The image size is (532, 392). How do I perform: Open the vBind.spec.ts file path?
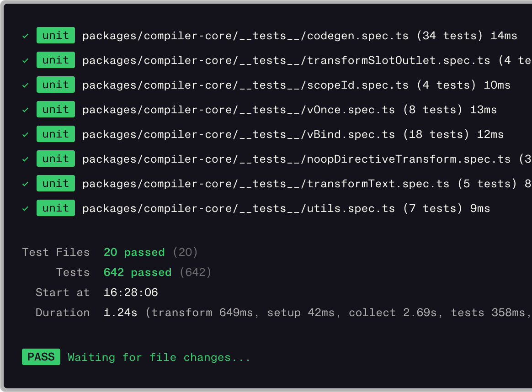(x=239, y=135)
